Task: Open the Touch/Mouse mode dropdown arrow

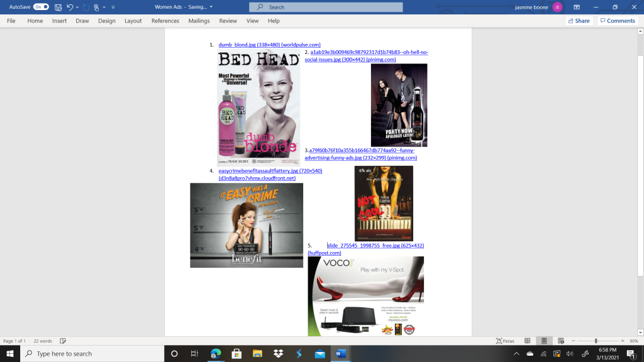Action: point(104,7)
